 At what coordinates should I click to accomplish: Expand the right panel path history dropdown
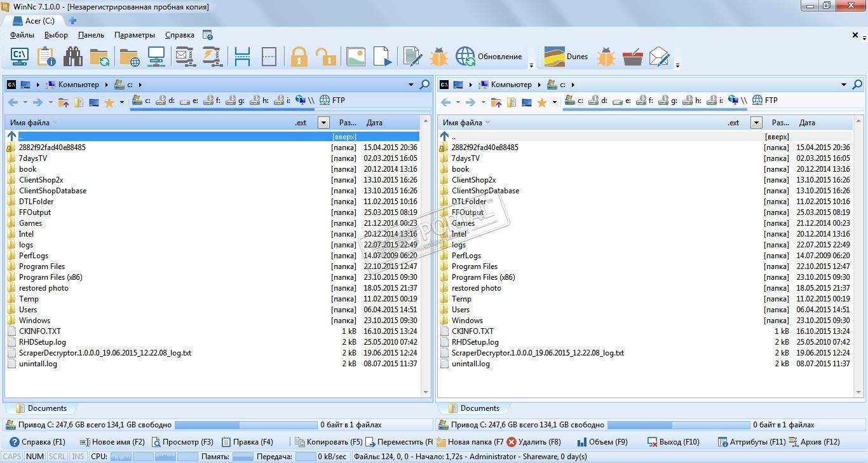pos(844,85)
